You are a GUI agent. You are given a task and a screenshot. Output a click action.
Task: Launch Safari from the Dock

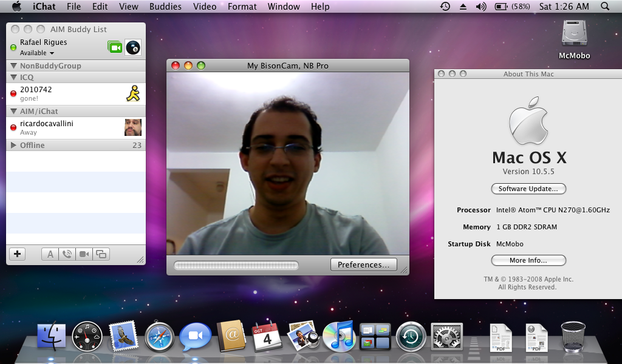click(160, 336)
